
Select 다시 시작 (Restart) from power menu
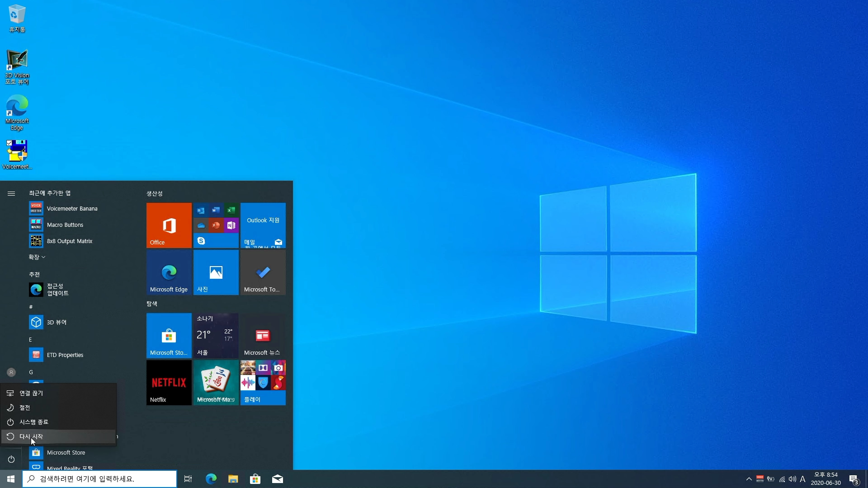31,436
